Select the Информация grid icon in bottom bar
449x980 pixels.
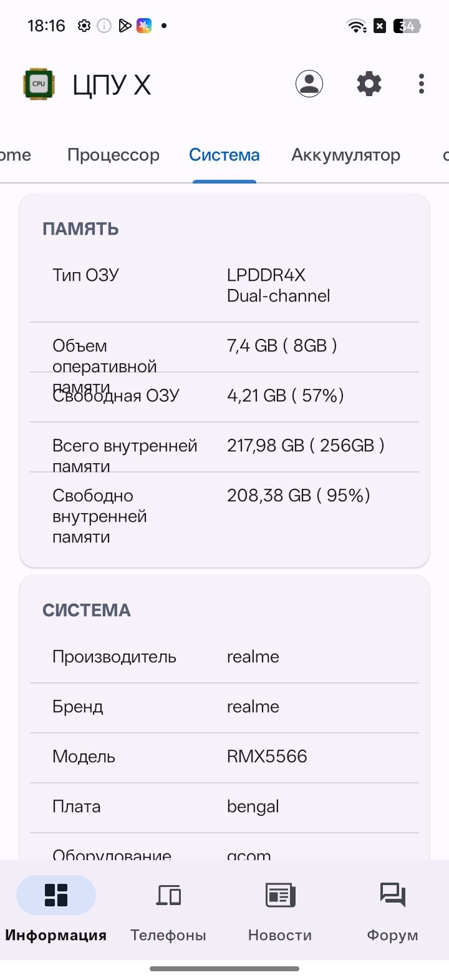(56, 894)
